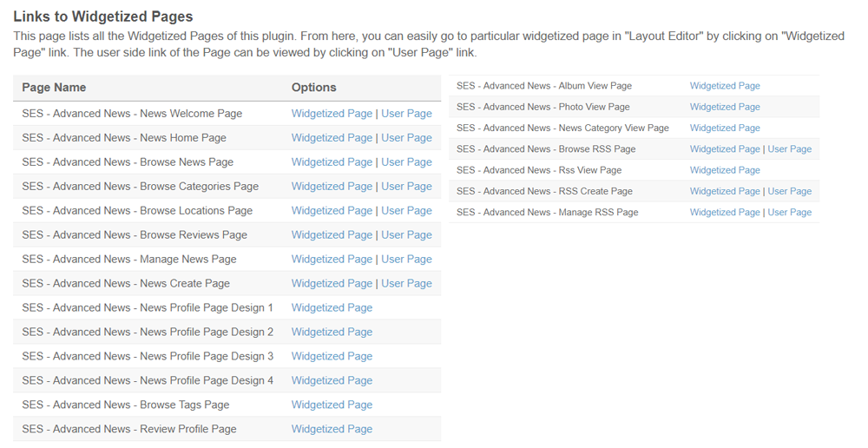Click Widgetized Page for News Category View Page
Image resolution: width=868 pixels, height=448 pixels.
(725, 128)
